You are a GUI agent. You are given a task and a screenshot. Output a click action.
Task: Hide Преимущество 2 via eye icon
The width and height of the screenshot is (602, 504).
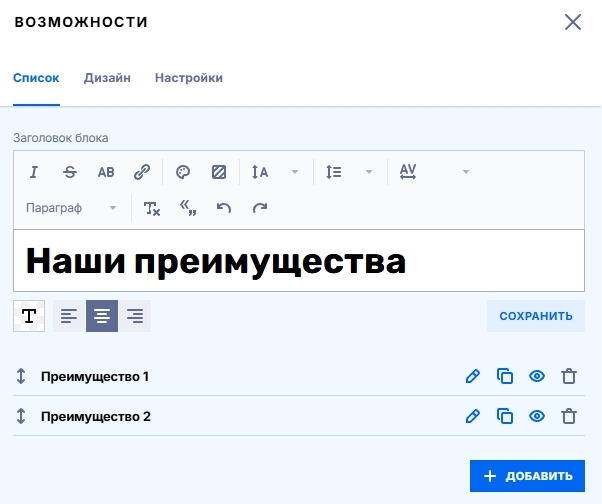537,416
